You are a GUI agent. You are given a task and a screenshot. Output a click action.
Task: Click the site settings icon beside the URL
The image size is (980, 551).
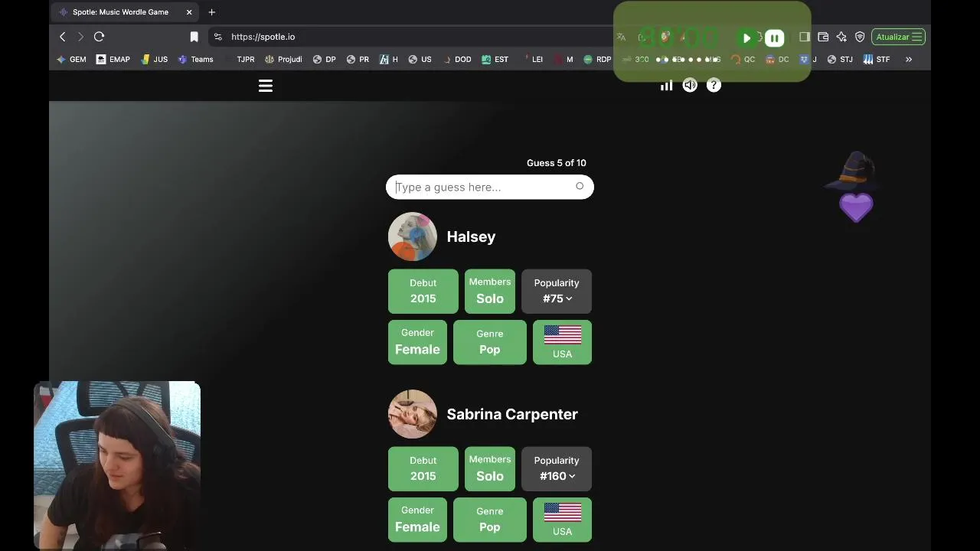[x=218, y=37]
